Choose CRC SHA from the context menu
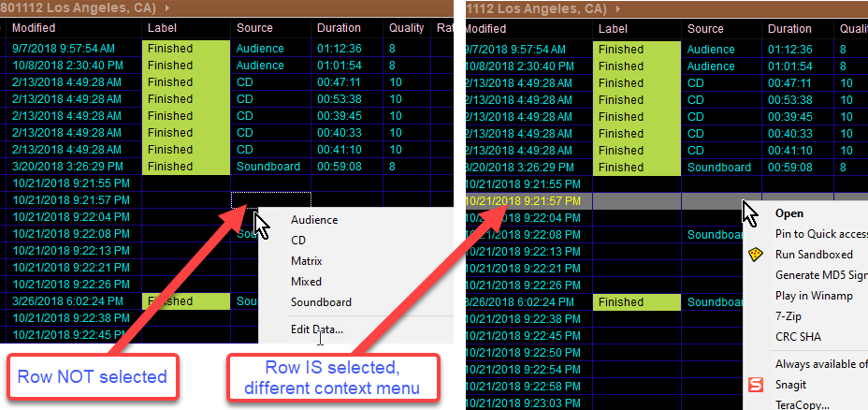This screenshot has width=868, height=410. (799, 337)
